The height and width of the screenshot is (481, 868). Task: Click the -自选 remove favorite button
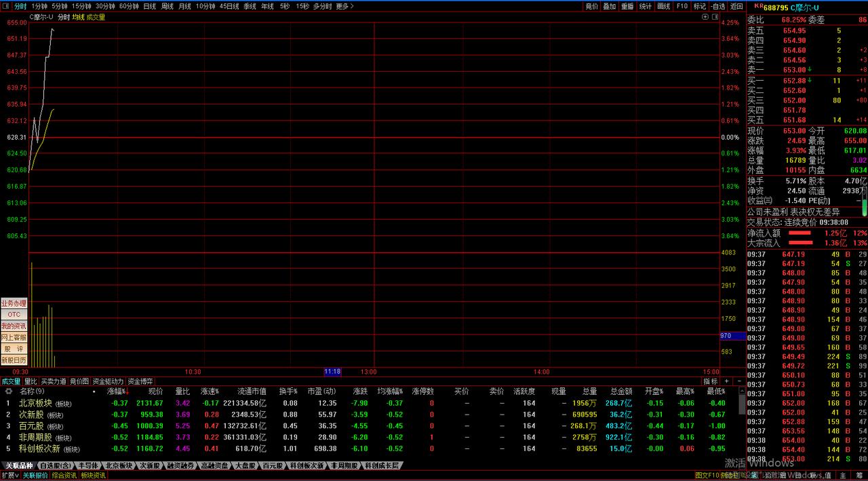(x=718, y=6)
